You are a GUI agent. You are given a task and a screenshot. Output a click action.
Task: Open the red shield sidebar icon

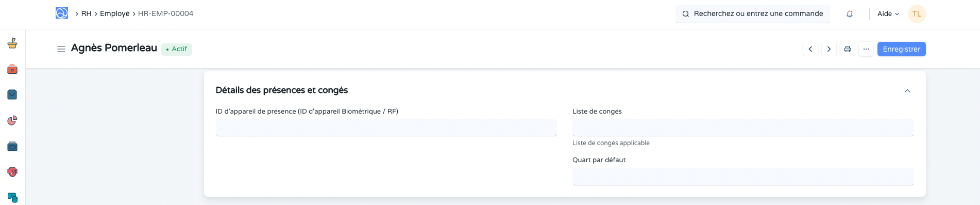click(12, 172)
